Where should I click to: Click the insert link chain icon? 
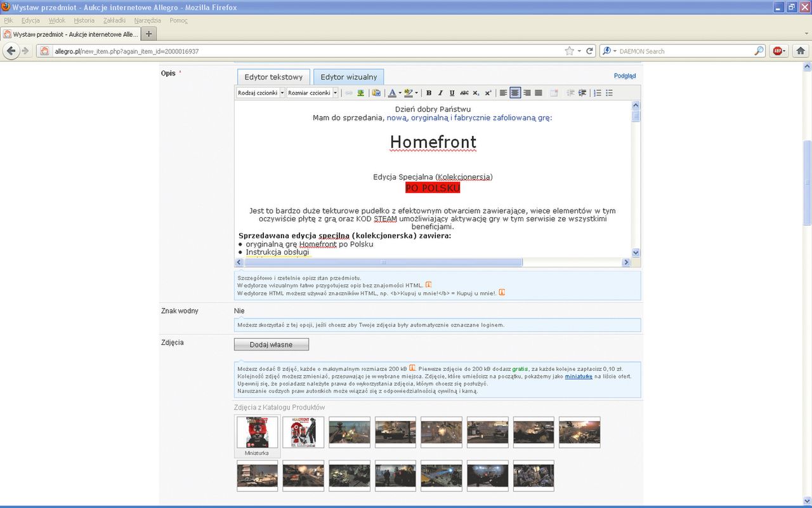348,93
